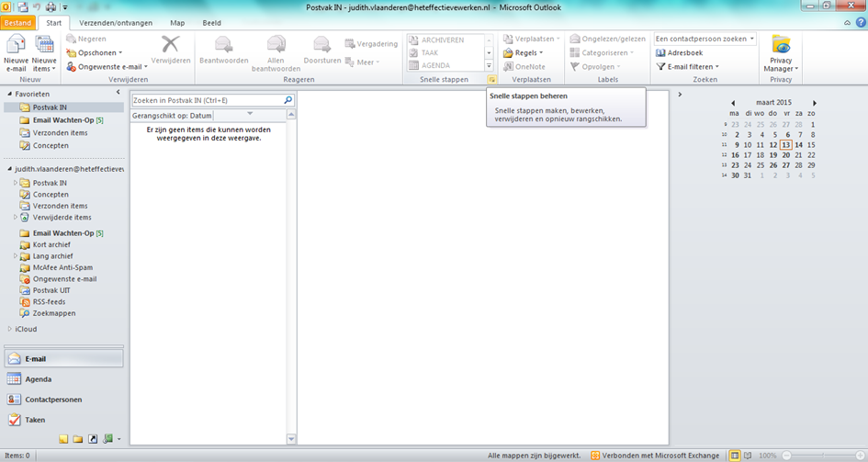Open Nieuwe items menu button
This screenshot has height=462, width=868.
click(x=44, y=53)
